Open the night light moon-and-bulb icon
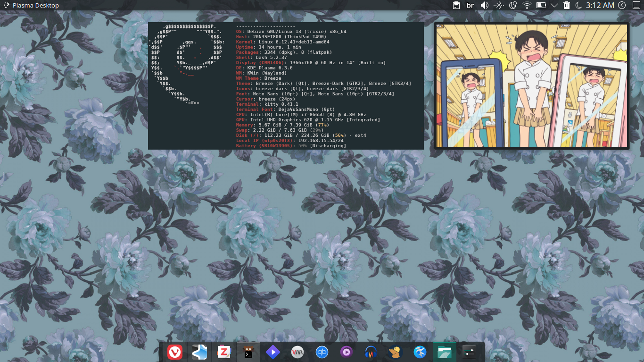Screen dimensions: 644x362 [x=513, y=5]
